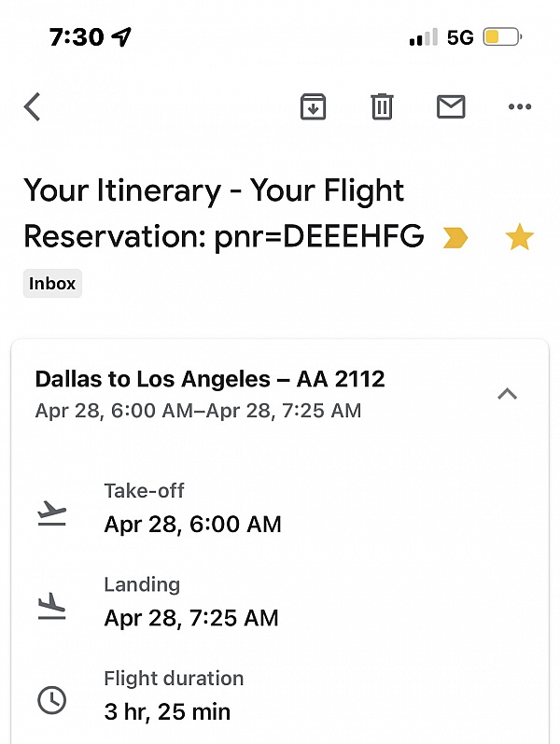The height and width of the screenshot is (744, 560).
Task: Tap the take-off airplane icon
Action: click(x=51, y=512)
